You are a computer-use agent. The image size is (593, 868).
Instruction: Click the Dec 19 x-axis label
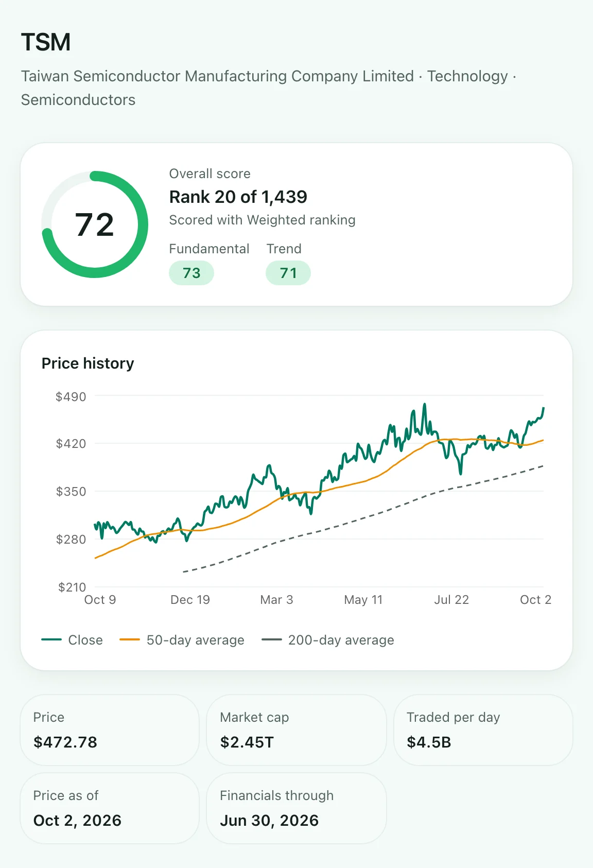(190, 600)
